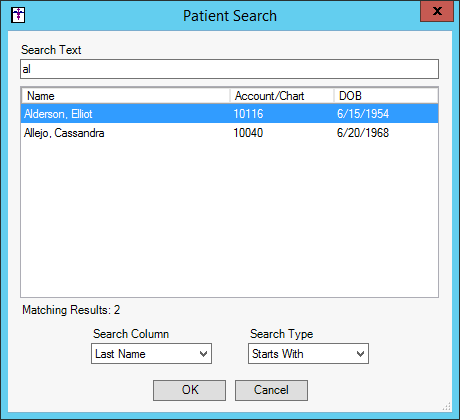This screenshot has height=420, width=460.
Task: Click the application icon in title bar
Action: [x=18, y=15]
